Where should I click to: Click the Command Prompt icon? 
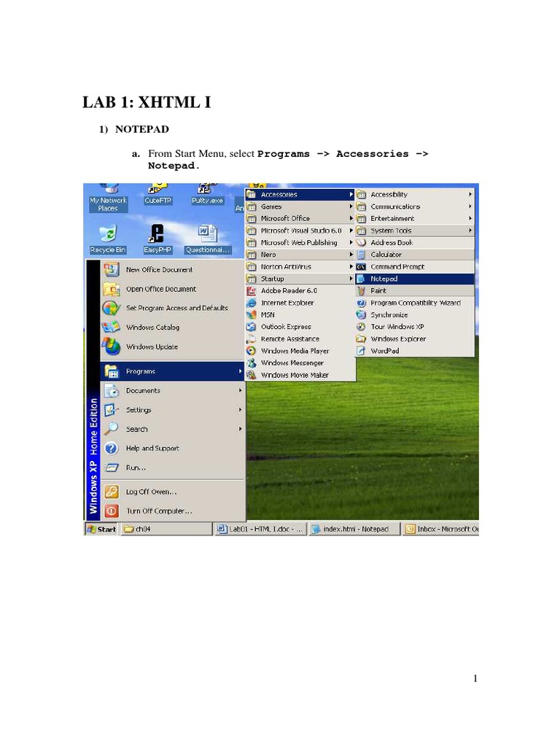click(362, 267)
